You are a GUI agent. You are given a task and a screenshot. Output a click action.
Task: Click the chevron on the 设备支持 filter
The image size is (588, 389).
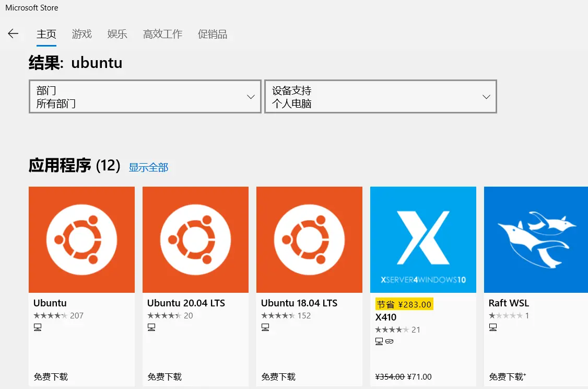pyautogui.click(x=486, y=97)
